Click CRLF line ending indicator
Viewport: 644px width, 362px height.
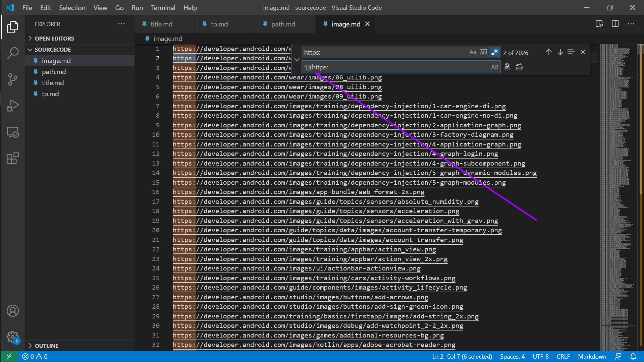tap(563, 356)
